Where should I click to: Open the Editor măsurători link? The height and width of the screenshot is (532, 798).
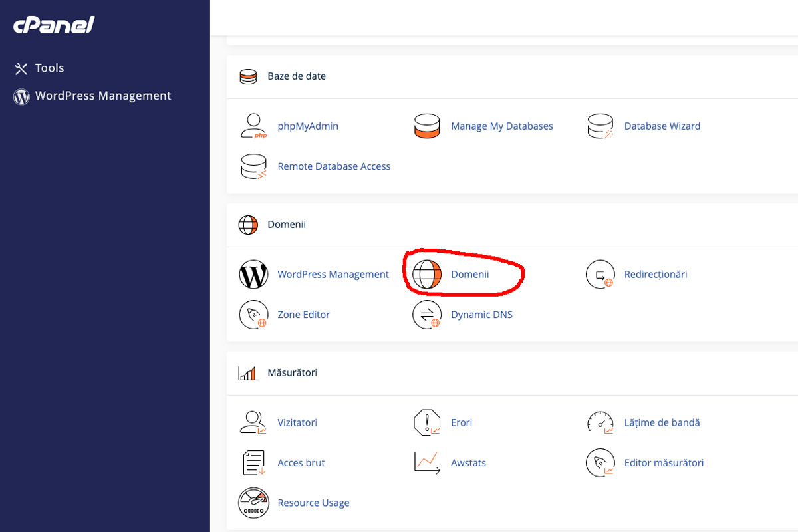[x=664, y=463]
